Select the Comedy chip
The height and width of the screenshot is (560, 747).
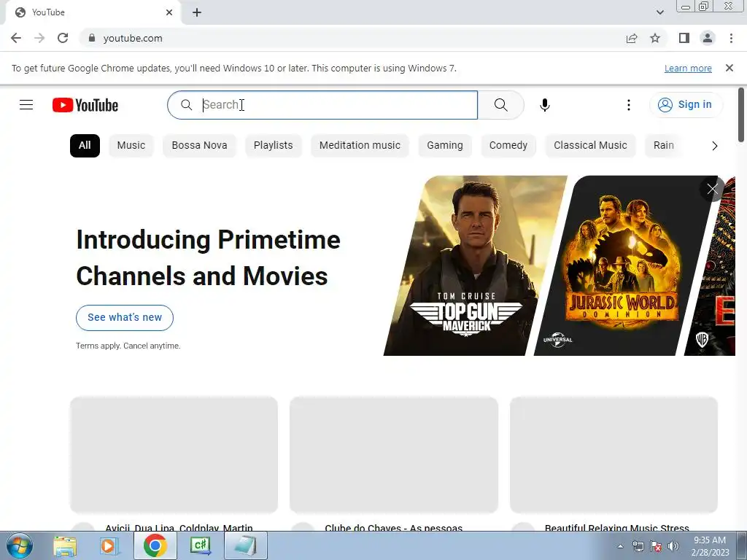tap(508, 146)
